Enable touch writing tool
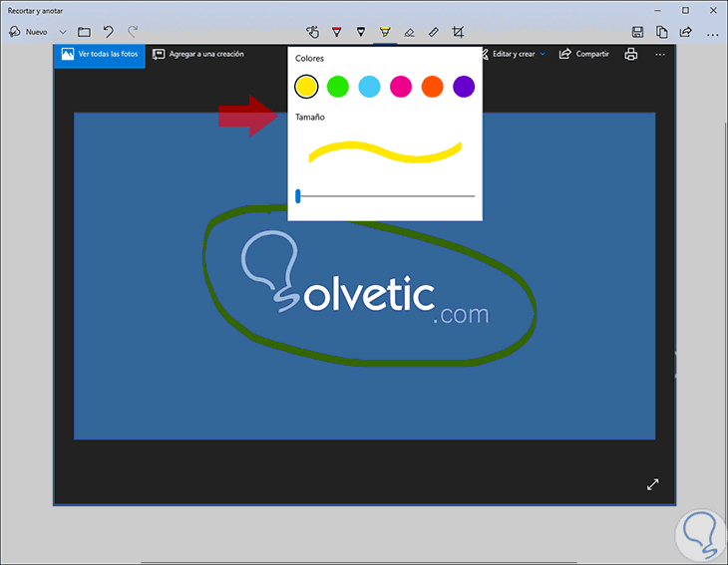The height and width of the screenshot is (565, 728). tap(312, 32)
